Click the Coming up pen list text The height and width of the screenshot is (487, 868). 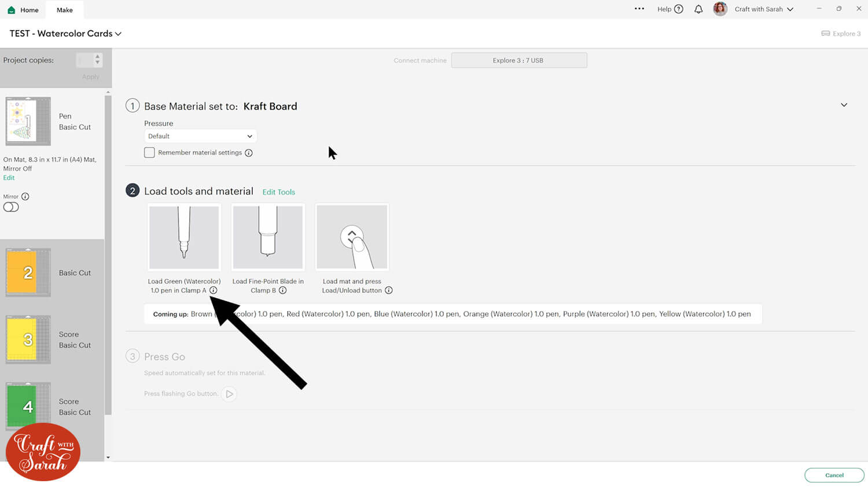click(x=452, y=314)
